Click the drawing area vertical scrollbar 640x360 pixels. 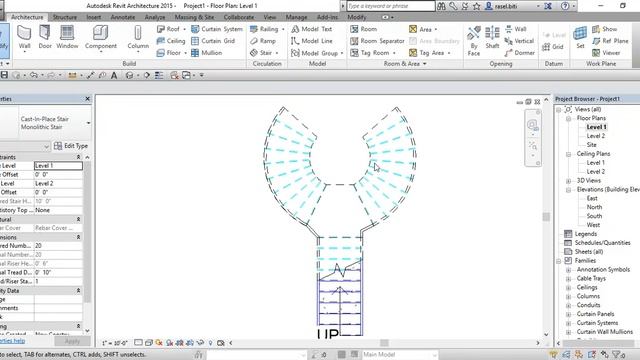[546, 216]
